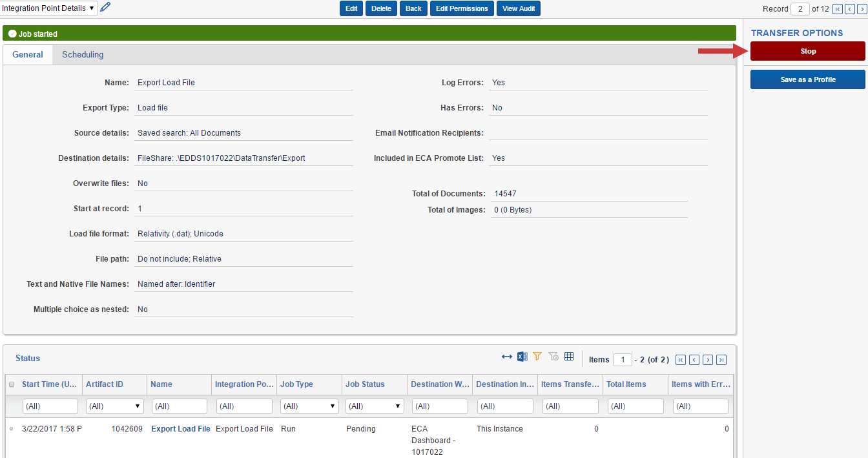Click the pencil edit icon beside the layout dropdown
This screenshot has width=868, height=458.
(x=105, y=8)
